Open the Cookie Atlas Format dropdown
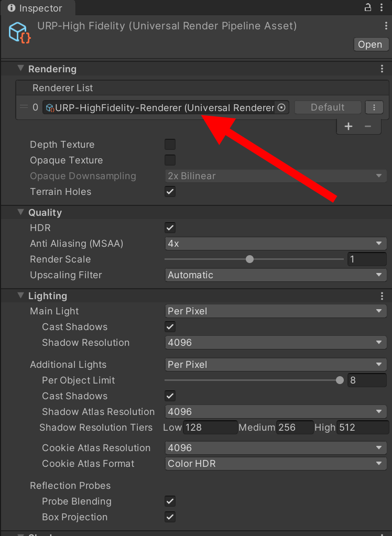Screen dimensions: 392x536 [x=276, y=464]
